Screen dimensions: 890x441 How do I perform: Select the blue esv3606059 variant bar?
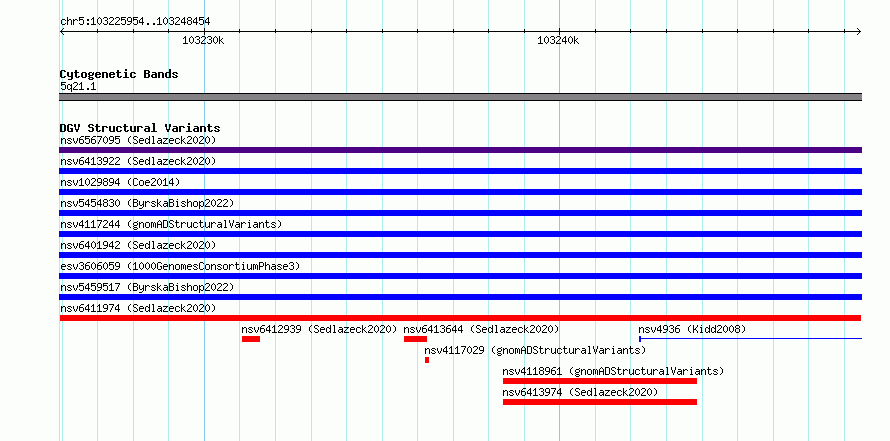click(x=460, y=276)
